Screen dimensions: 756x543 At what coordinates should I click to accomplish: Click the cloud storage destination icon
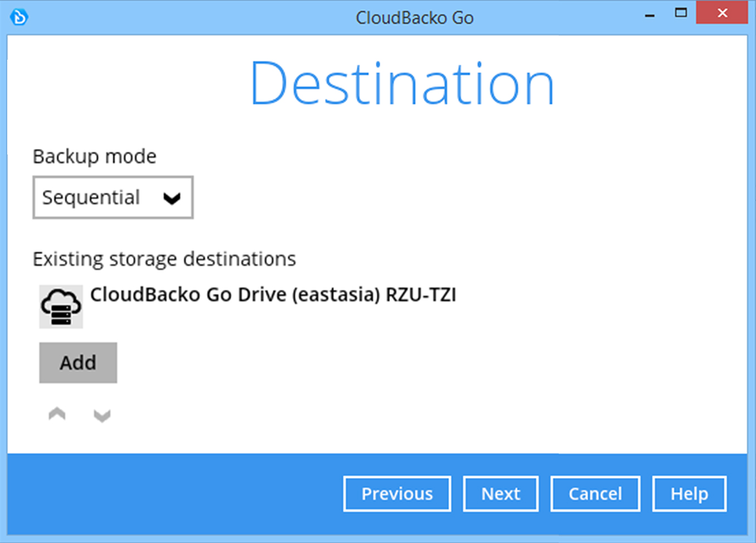pyautogui.click(x=61, y=307)
